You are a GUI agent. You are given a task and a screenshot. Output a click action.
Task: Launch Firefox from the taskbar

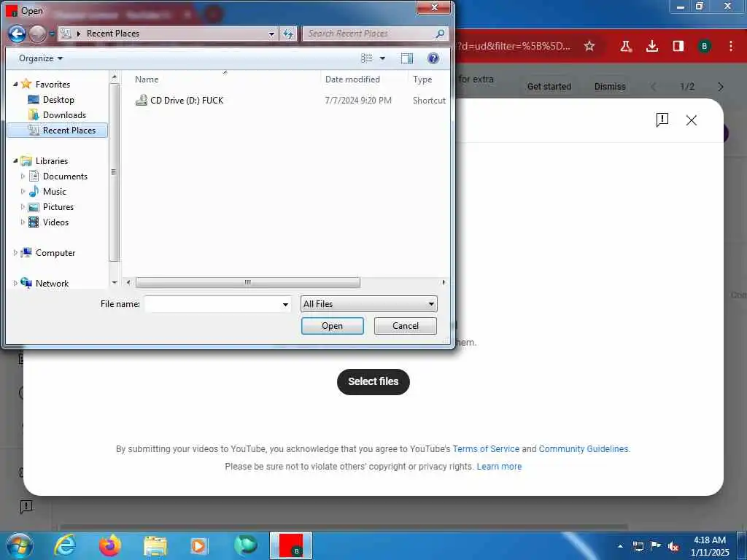pyautogui.click(x=109, y=545)
